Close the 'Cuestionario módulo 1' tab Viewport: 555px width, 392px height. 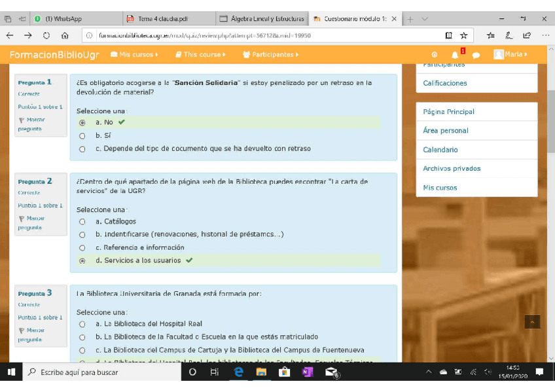pyautogui.click(x=394, y=19)
